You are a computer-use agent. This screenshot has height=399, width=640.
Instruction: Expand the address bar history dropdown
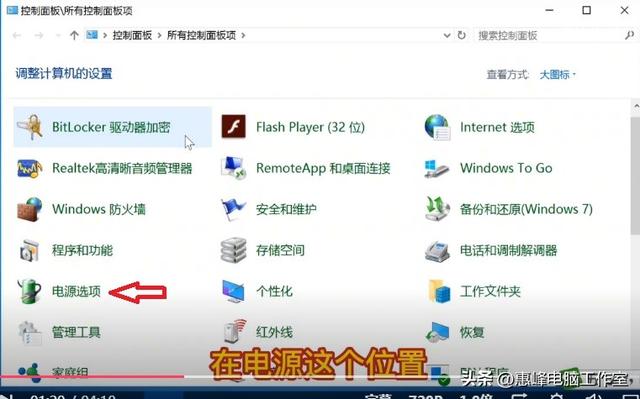[447, 35]
